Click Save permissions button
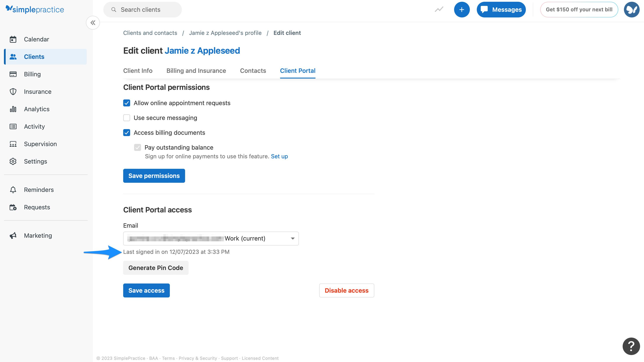 click(154, 176)
